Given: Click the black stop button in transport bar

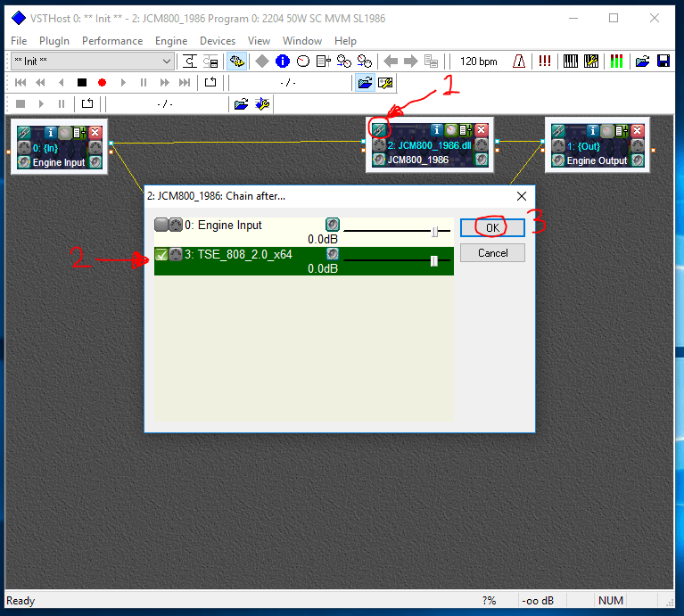Looking at the screenshot, I should coord(81,82).
